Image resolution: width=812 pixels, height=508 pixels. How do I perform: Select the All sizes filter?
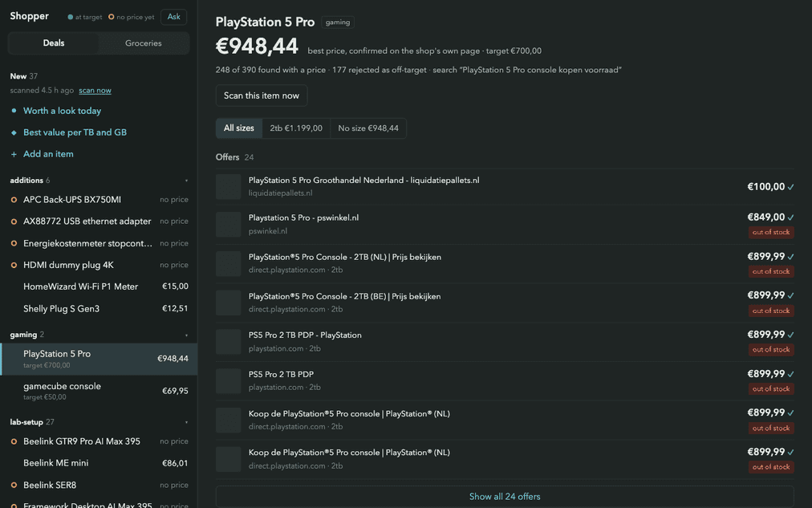[239, 128]
